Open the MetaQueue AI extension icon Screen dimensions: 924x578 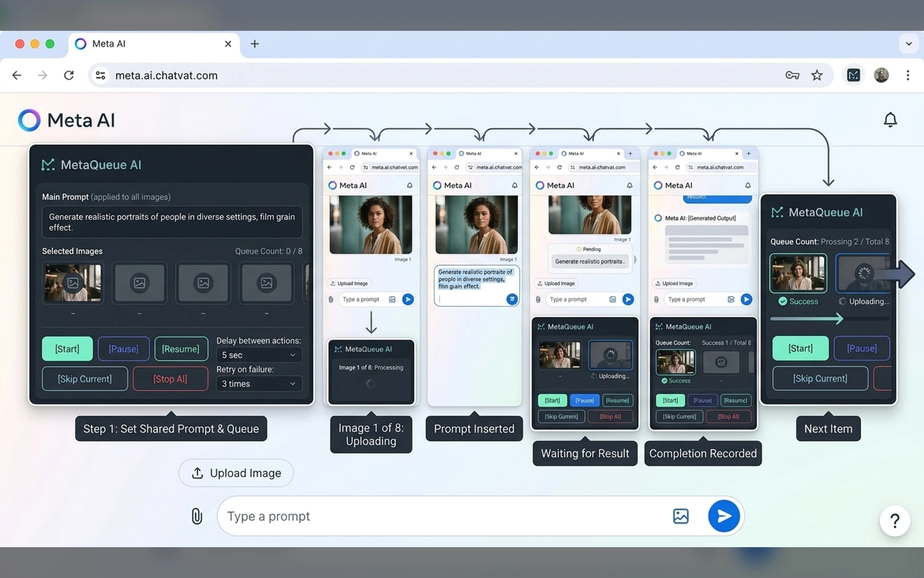pos(853,75)
